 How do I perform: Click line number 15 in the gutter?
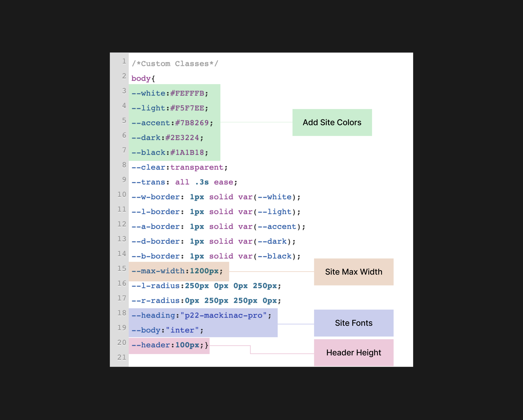pos(122,269)
